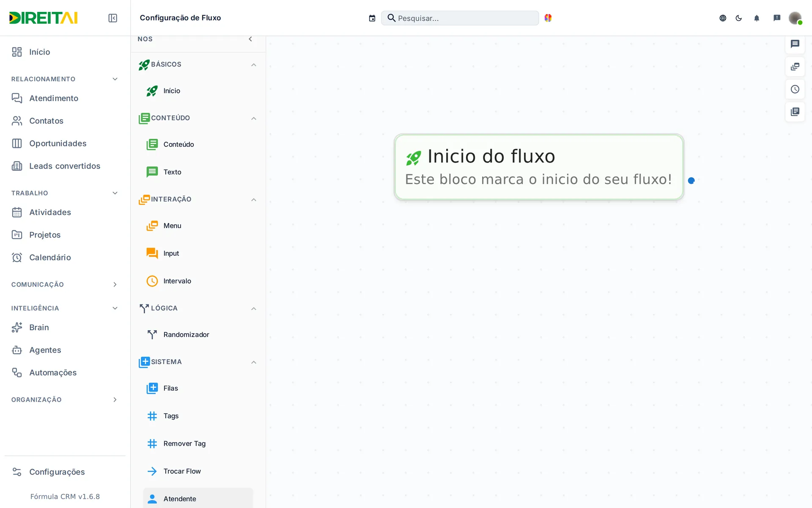Screen dimensions: 812x508
Task: Open the user avatar menu
Action: tap(795, 18)
